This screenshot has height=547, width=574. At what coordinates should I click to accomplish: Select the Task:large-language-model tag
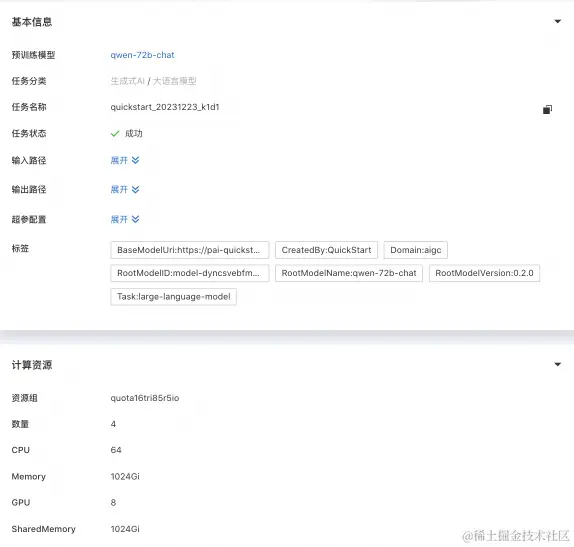pos(174,297)
